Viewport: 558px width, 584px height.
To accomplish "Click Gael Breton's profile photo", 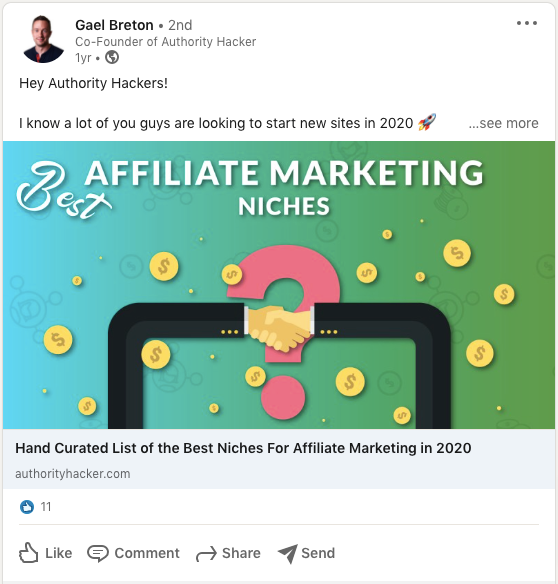I will point(44,39).
